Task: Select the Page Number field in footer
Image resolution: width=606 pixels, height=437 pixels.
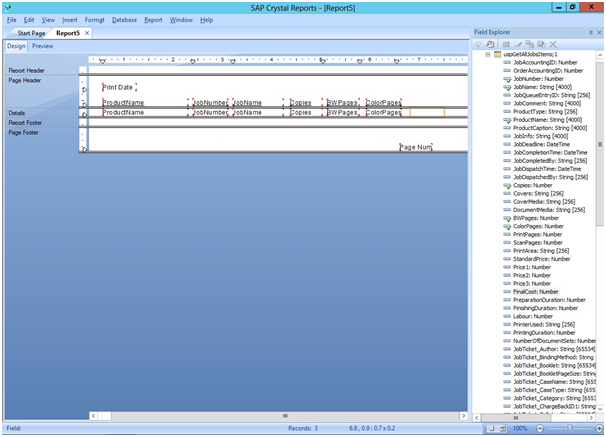Action: [415, 147]
